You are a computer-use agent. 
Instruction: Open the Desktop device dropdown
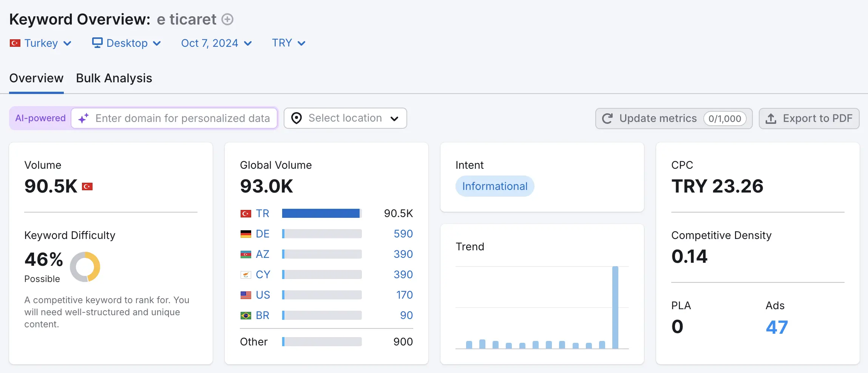point(127,43)
